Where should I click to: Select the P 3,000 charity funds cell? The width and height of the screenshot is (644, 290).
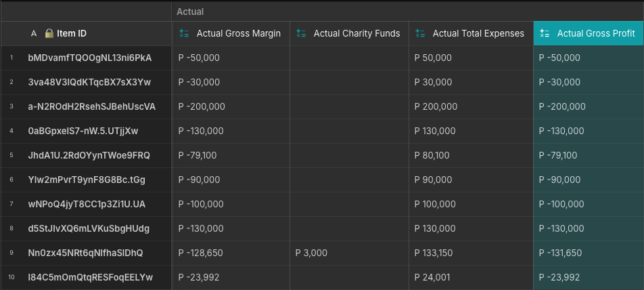(x=349, y=253)
